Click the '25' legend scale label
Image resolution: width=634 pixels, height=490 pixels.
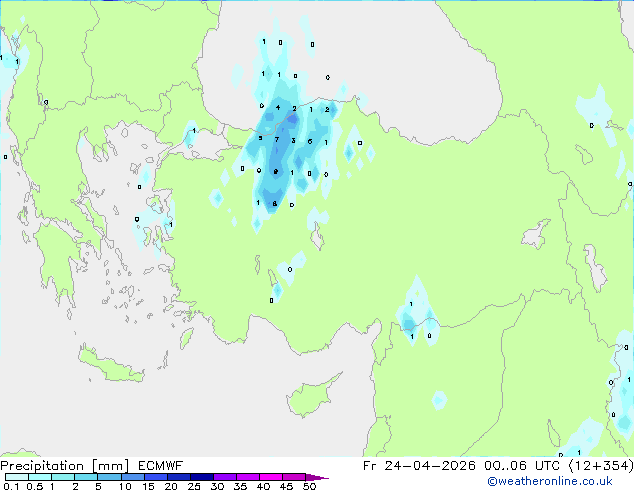[194, 486]
